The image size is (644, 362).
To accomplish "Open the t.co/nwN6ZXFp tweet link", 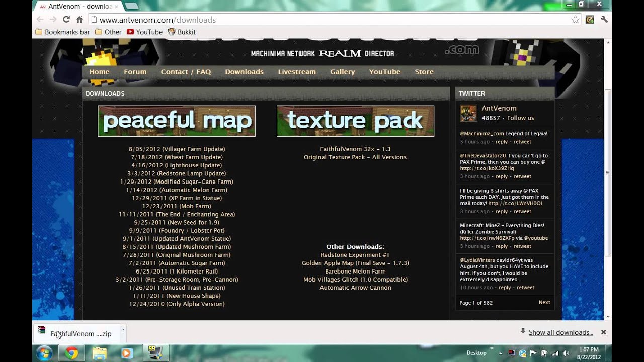I will coord(487,238).
